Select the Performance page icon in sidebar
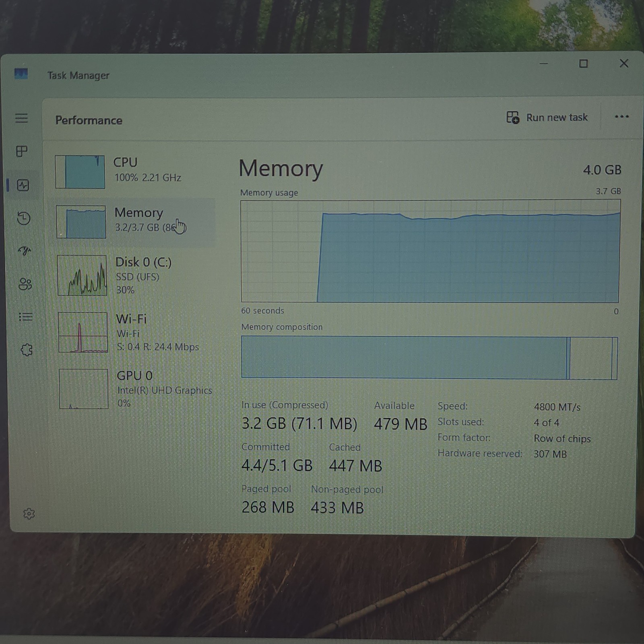This screenshot has height=644, width=644. coord(23,185)
